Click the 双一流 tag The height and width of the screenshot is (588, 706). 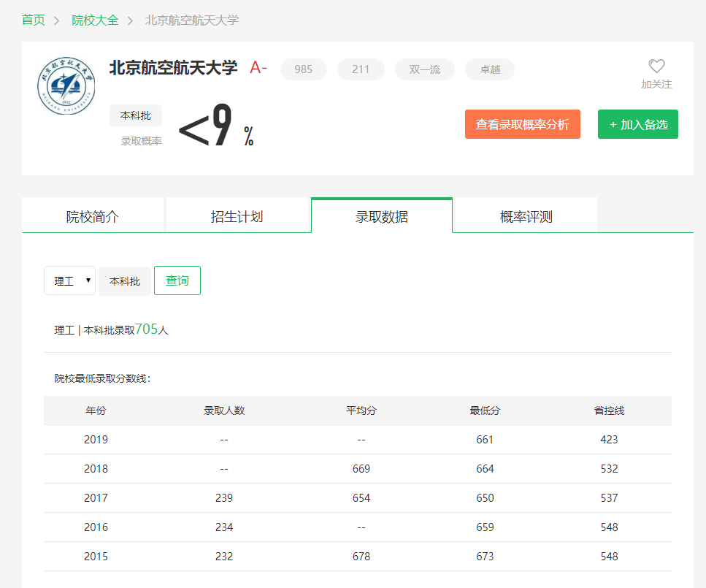pyautogui.click(x=425, y=69)
